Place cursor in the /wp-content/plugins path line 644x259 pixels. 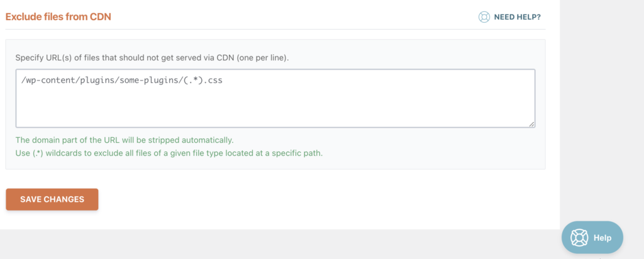point(121,80)
